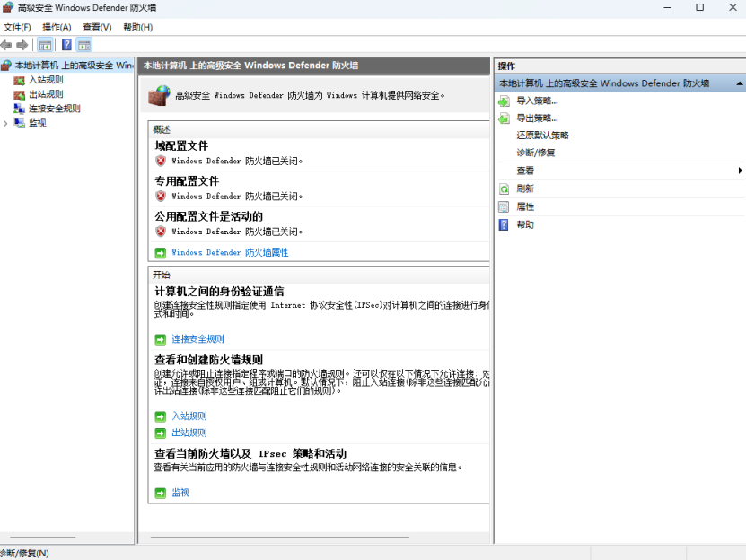
Task: Choose 导出策略... in the actions pane
Action: coord(537,118)
